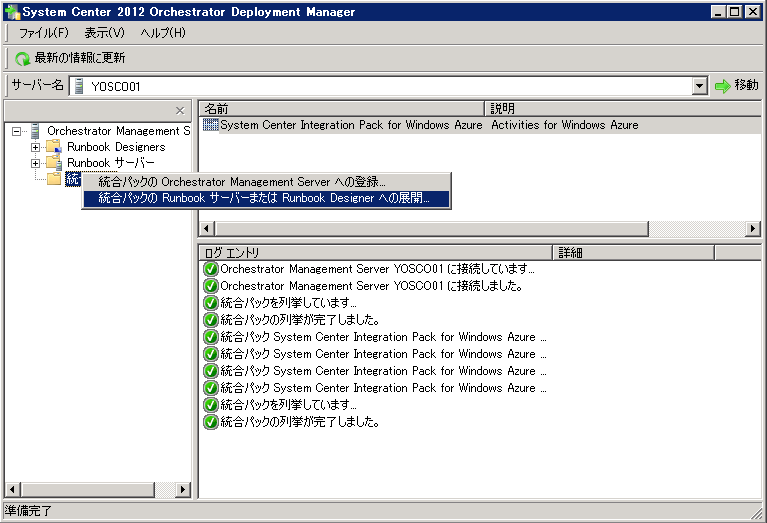The height and width of the screenshot is (523, 767).
Task: Click the 詳細 column header
Action: point(633,252)
